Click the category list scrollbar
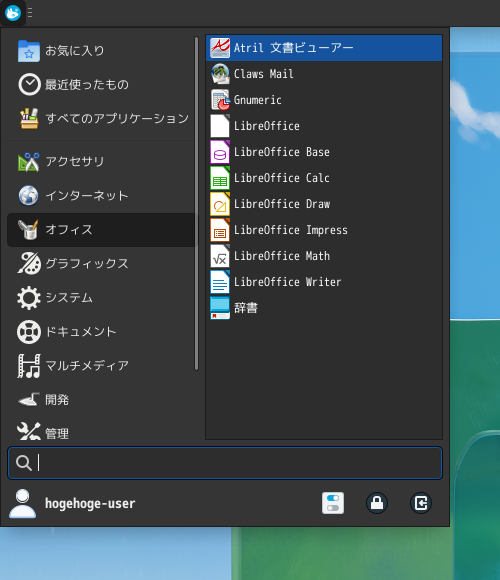 [x=196, y=203]
